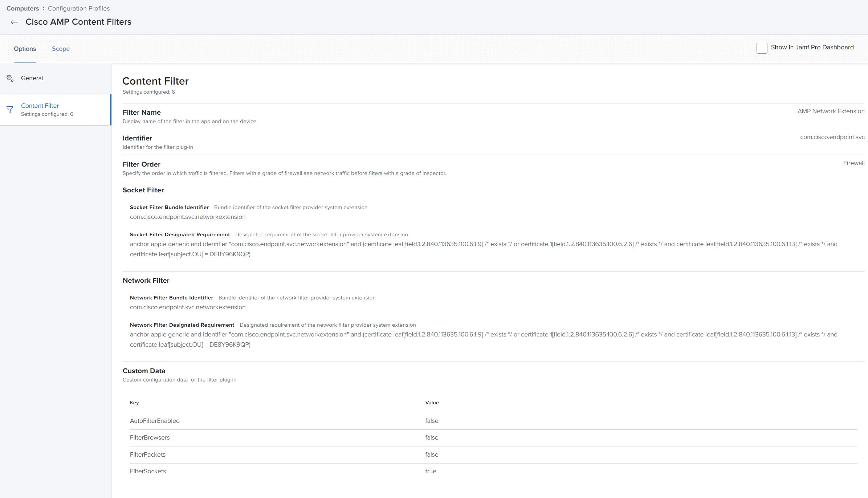868x498 pixels.
Task: Click the Custom Data section heading
Action: point(144,371)
